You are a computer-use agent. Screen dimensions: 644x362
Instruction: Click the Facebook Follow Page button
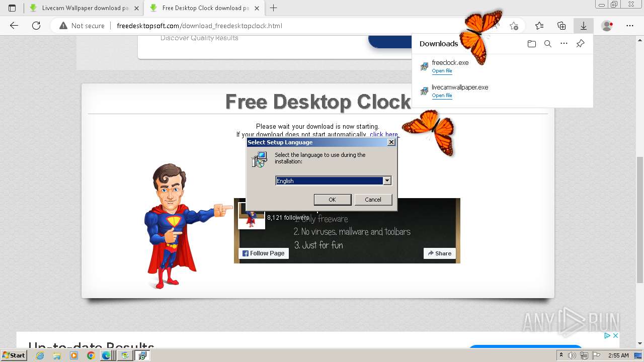click(x=264, y=253)
